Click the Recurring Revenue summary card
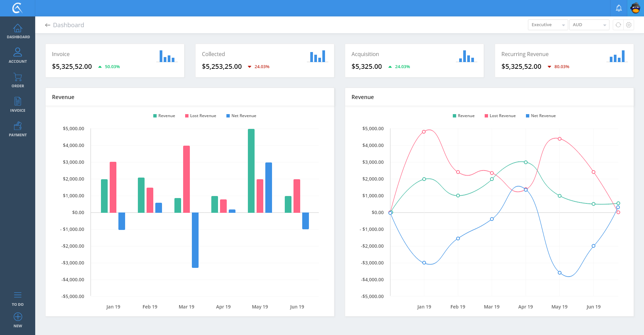This screenshot has height=335, width=644. [564, 60]
